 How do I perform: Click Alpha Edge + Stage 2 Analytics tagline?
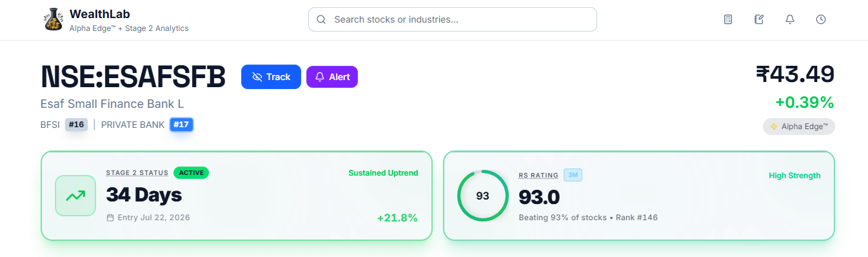129,28
